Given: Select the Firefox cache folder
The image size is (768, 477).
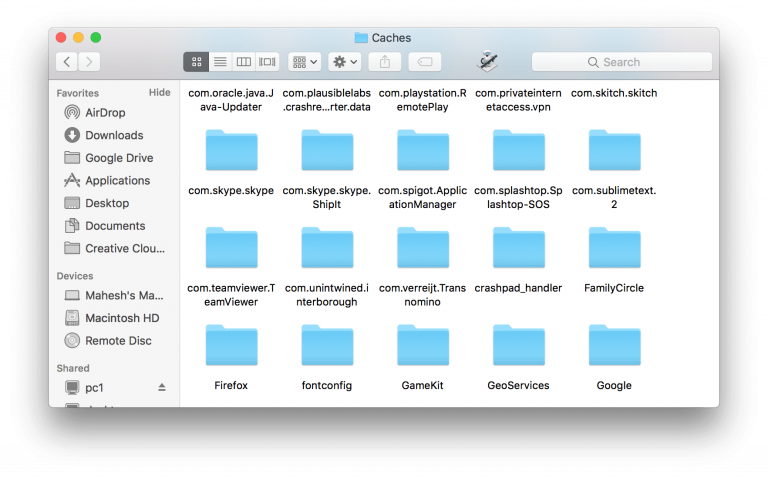Looking at the screenshot, I should pyautogui.click(x=231, y=345).
